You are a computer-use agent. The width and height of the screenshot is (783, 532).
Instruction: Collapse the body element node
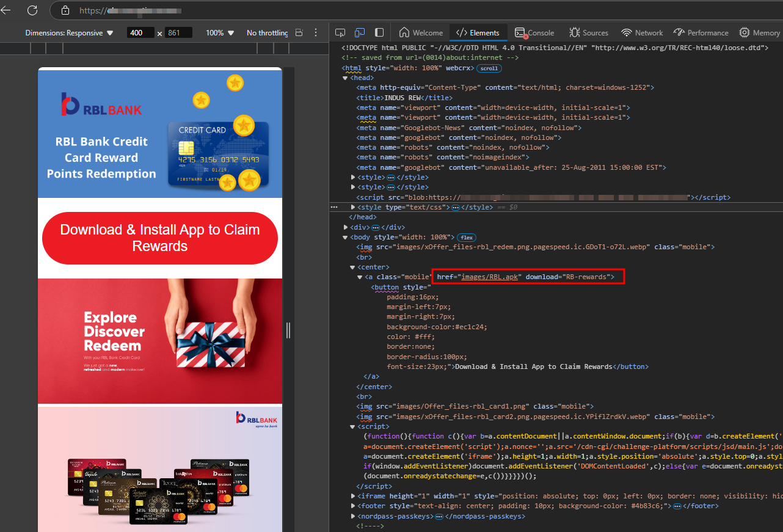[346, 237]
